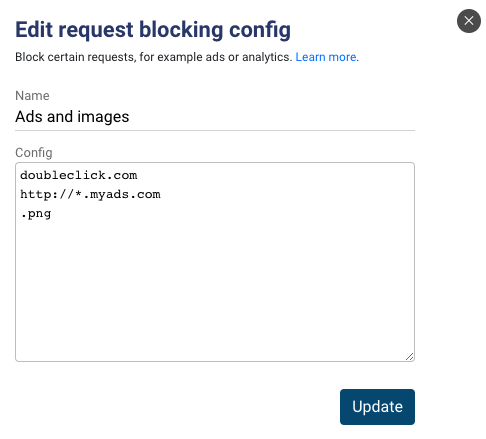The height and width of the screenshot is (439, 486).
Task: Click the word myads in the Config text
Action: tap(110, 195)
